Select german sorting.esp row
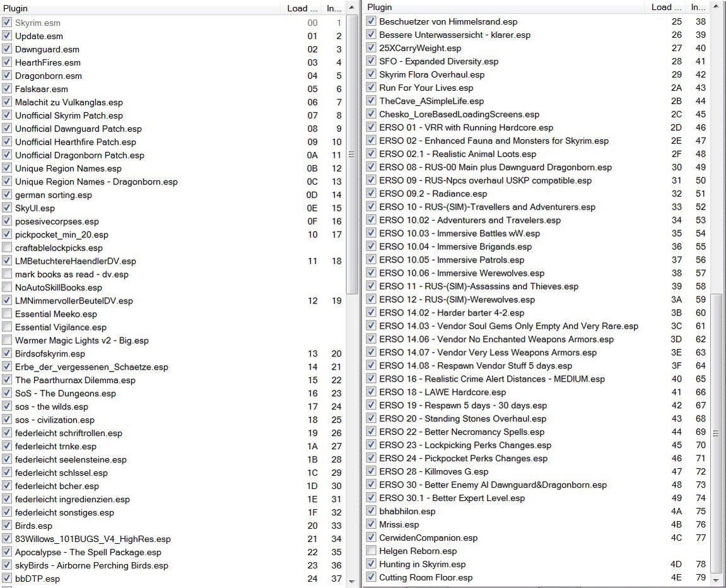This screenshot has height=588, width=726. pos(172,194)
